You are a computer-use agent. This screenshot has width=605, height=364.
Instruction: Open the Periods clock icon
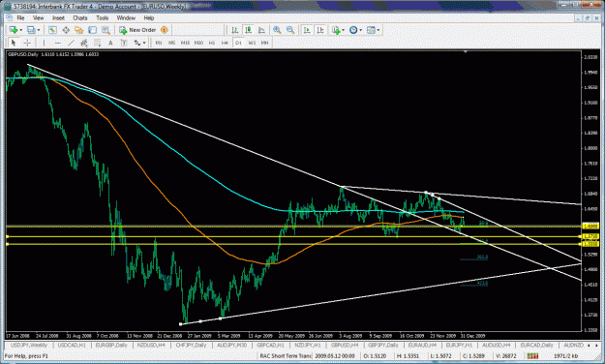point(353,30)
